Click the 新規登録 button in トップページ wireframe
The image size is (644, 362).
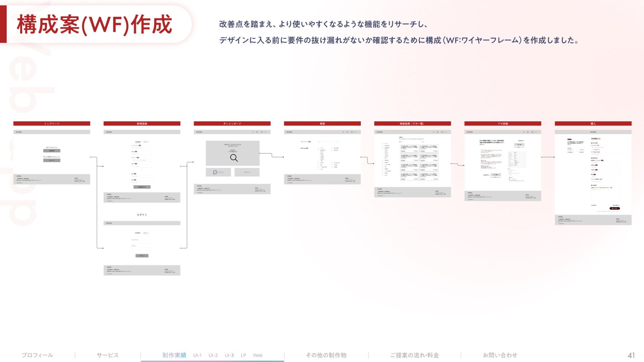pos(52,151)
